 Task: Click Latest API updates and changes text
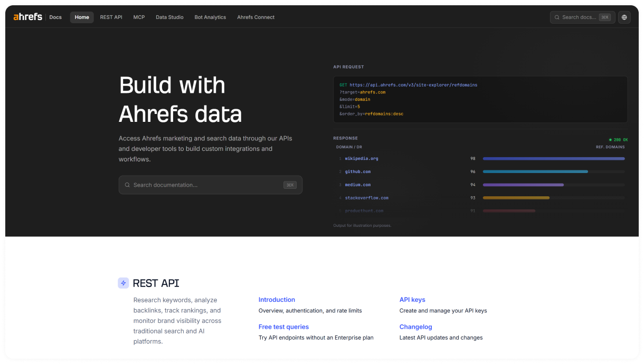(x=441, y=338)
